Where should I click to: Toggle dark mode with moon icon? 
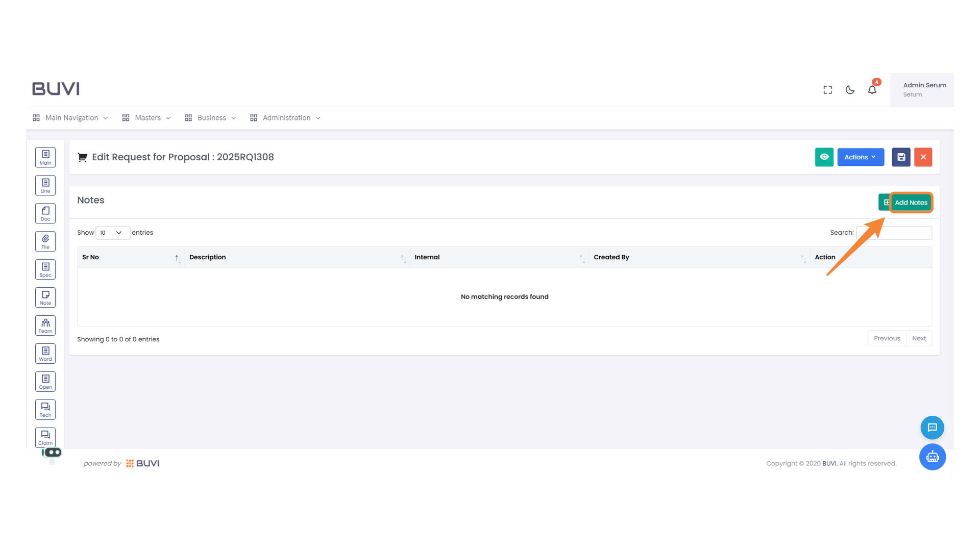(x=849, y=90)
